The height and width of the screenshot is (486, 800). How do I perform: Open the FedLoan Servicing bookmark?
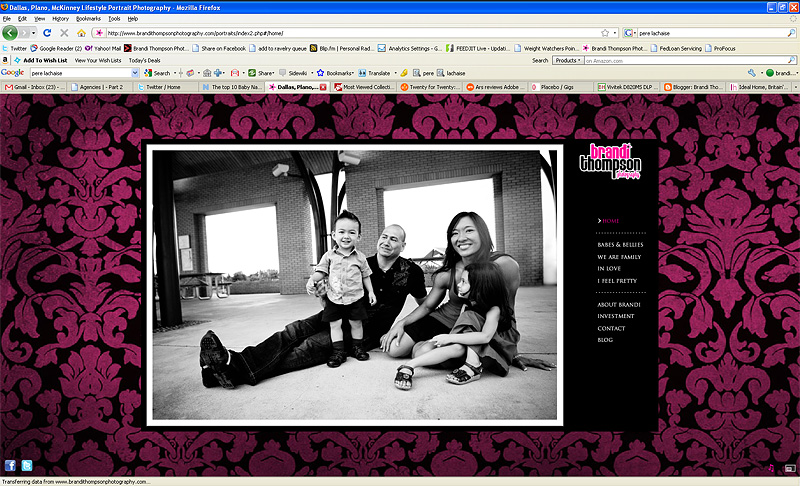click(676, 48)
